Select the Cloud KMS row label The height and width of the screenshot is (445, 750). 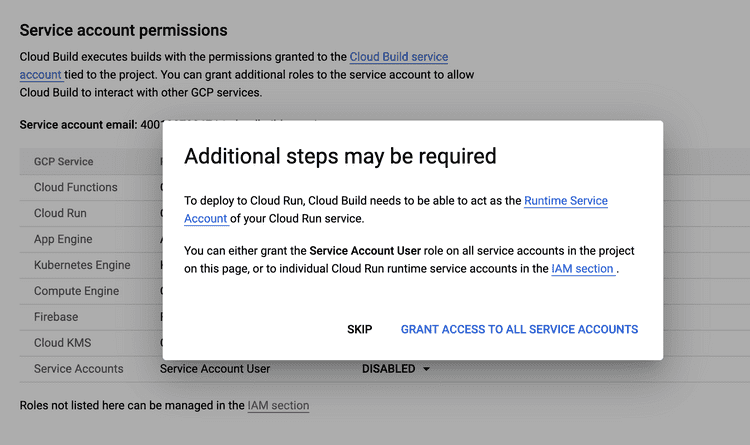point(62,343)
